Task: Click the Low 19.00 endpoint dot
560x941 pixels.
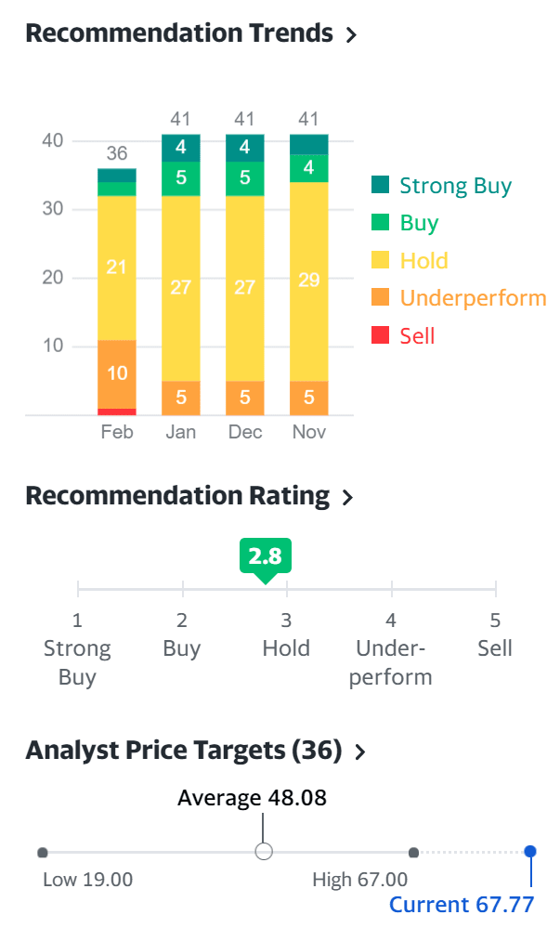Action: tap(43, 852)
